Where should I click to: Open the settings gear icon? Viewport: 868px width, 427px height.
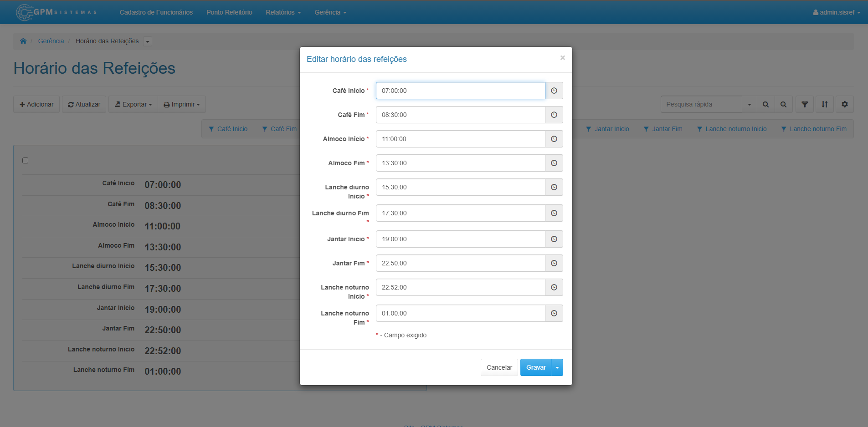(845, 104)
